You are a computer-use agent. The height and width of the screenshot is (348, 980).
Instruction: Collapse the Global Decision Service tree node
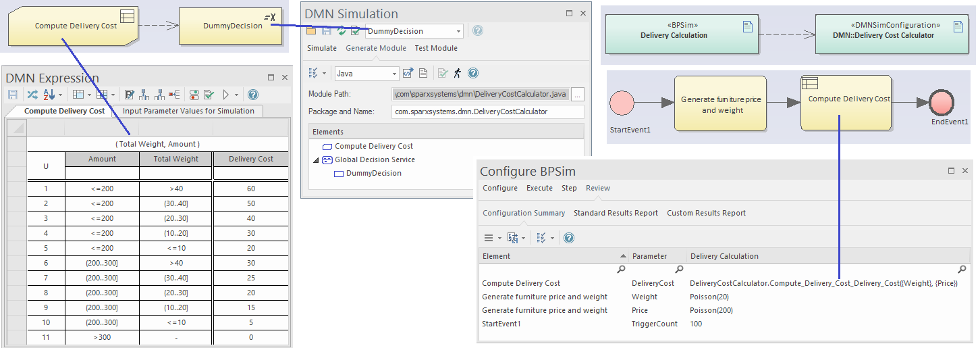[x=317, y=160]
